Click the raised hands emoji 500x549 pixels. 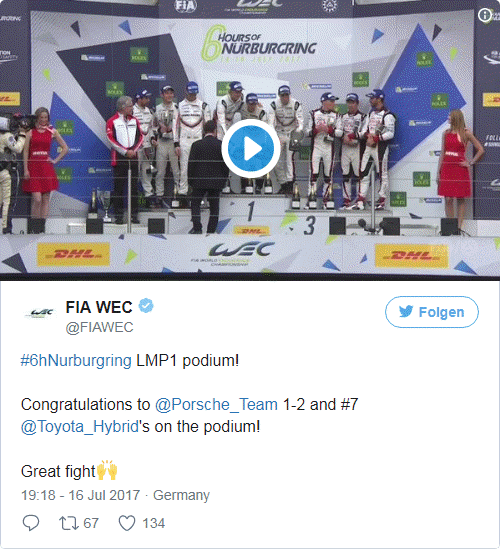coord(106,470)
